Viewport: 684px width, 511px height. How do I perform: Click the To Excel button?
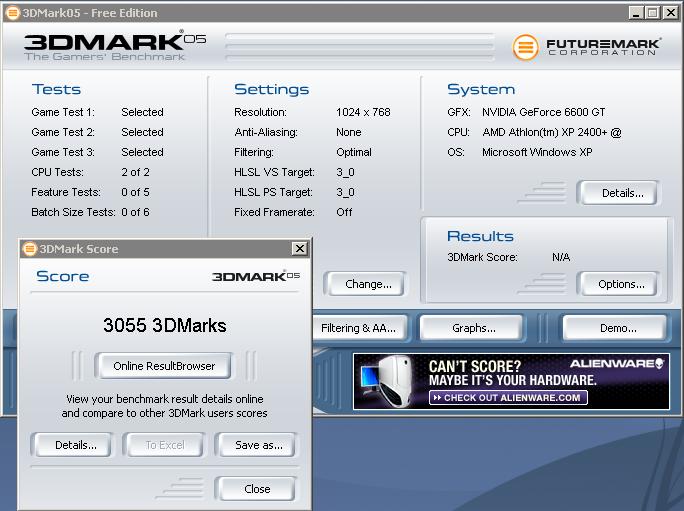pyautogui.click(x=164, y=445)
